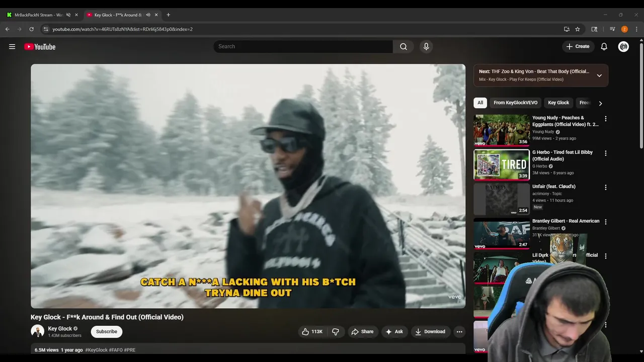Reload the page

(x=31, y=29)
